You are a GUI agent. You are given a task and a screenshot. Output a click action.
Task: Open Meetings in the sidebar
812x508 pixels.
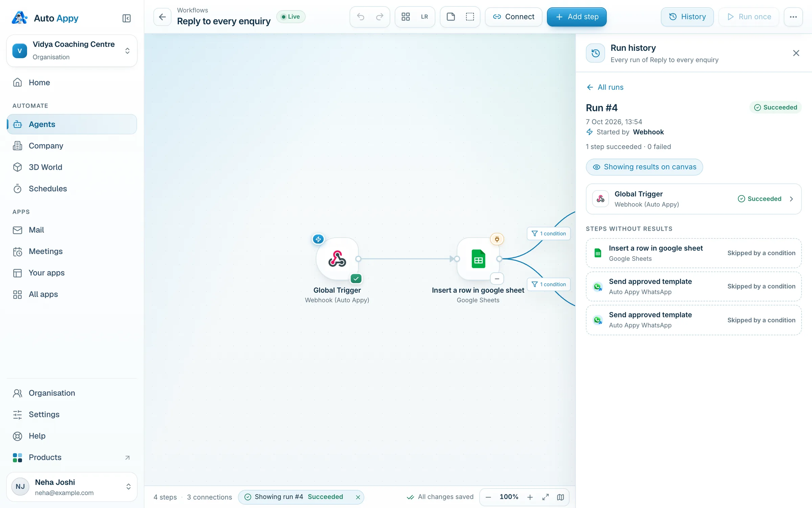point(72,251)
